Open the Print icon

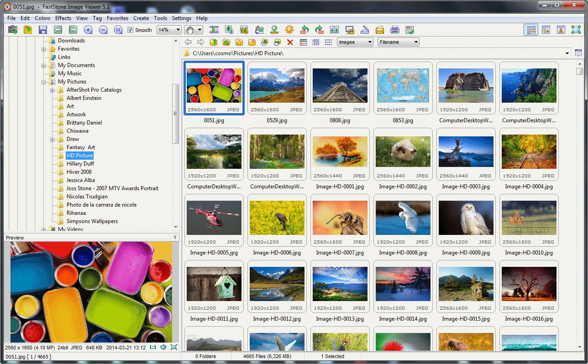395,30
